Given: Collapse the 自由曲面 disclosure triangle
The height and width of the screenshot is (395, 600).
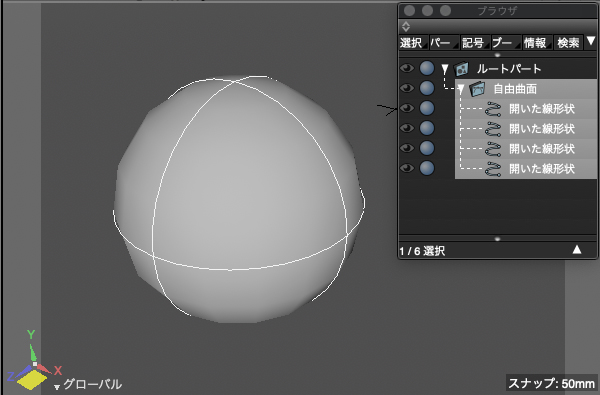Looking at the screenshot, I should pyautogui.click(x=460, y=90).
